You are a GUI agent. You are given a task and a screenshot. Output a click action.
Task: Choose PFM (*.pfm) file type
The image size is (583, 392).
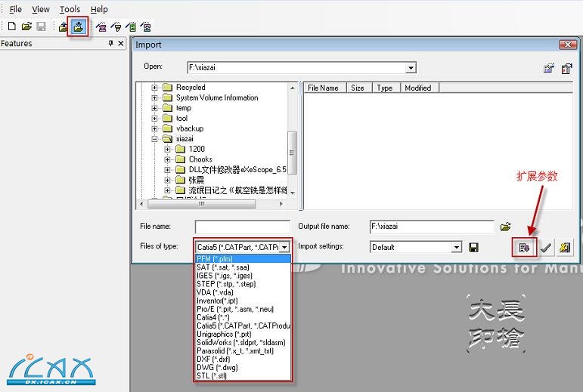coord(243,259)
